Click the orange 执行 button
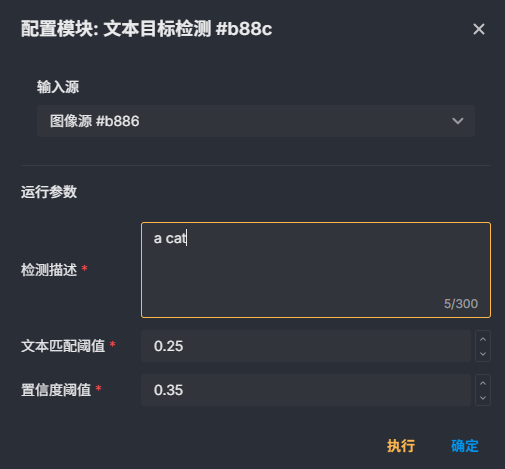 tap(401, 446)
